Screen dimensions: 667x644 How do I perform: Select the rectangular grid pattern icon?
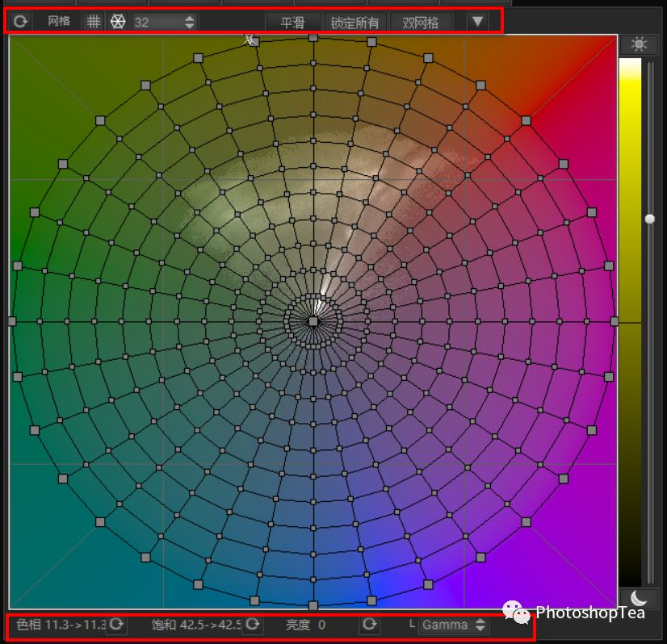[x=94, y=21]
